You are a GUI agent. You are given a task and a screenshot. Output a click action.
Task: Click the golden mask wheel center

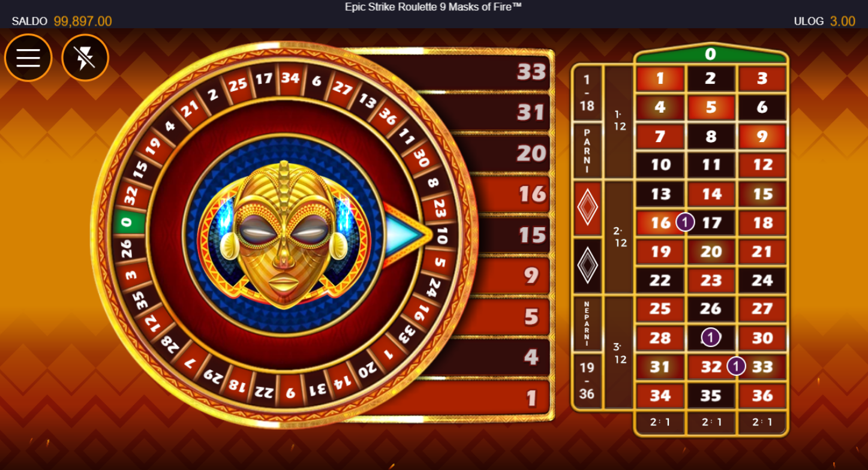[x=284, y=236]
